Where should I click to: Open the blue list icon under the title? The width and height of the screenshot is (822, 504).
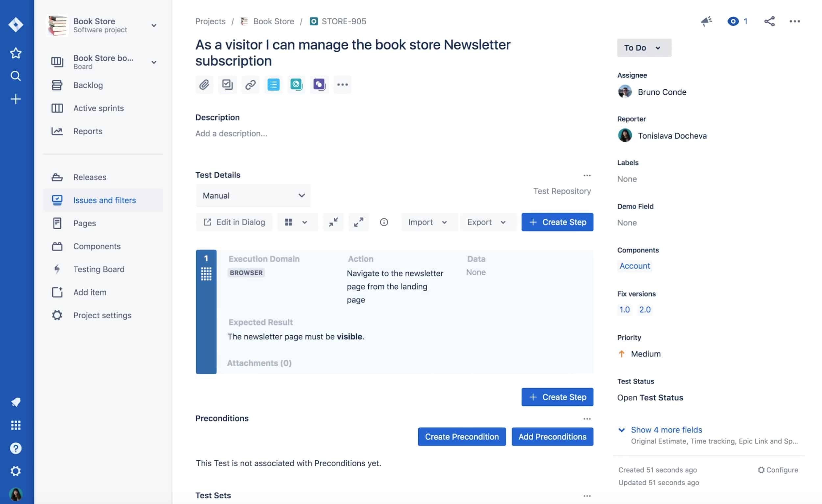[273, 84]
